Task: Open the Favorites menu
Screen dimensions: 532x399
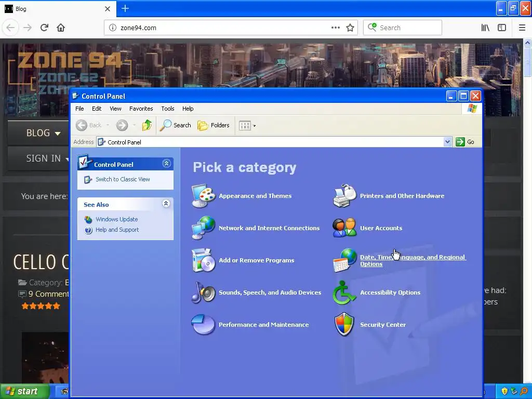Action: pyautogui.click(x=141, y=109)
